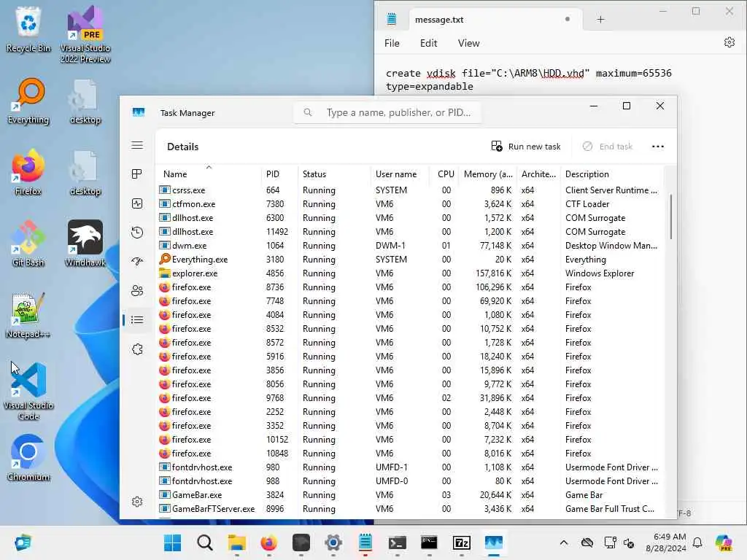
Task: Open Startup apps page in sidebar
Action: (x=137, y=262)
